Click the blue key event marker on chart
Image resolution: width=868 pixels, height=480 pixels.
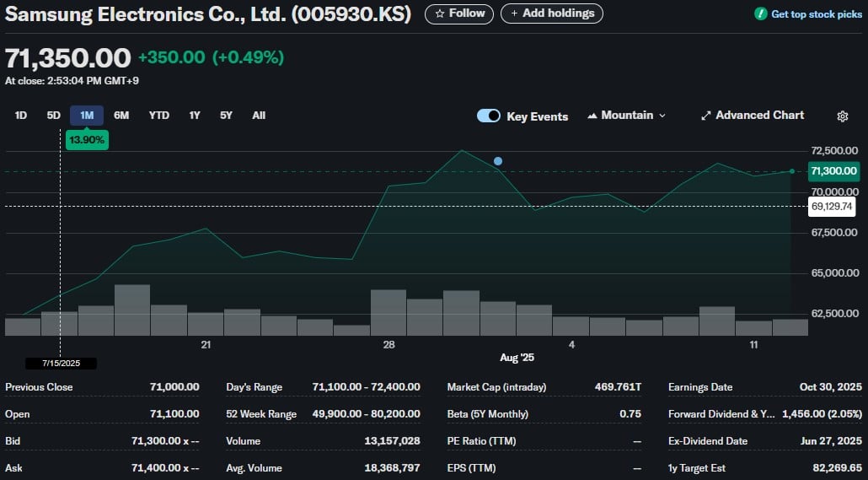[x=498, y=161]
